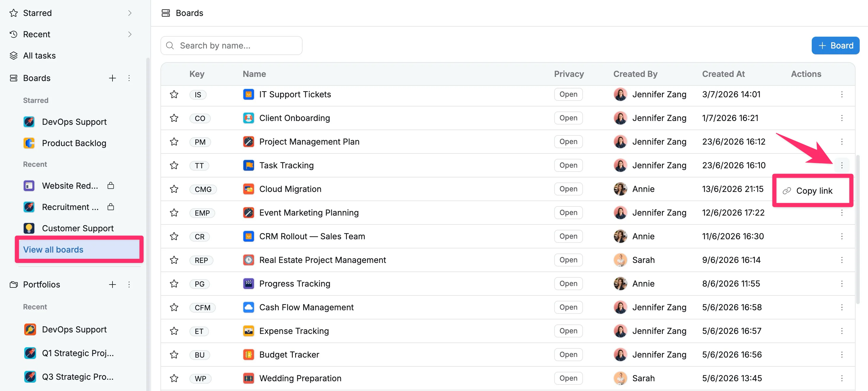Viewport: 868px width, 391px height.
Task: Click Annie's avatar in Cloud Migration row
Action: click(x=620, y=189)
